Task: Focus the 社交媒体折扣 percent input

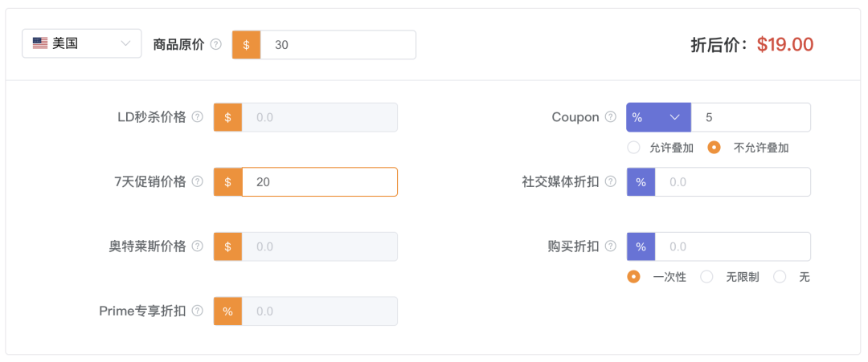Action: [x=732, y=182]
